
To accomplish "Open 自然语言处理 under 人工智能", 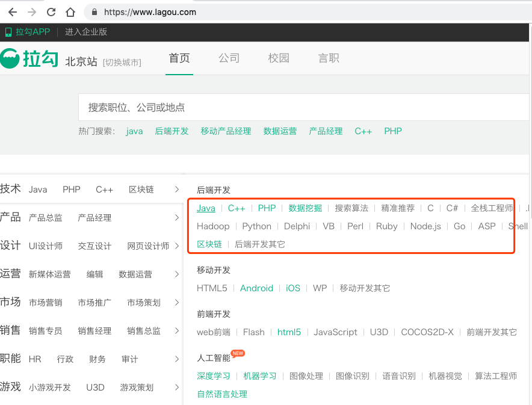I will pyautogui.click(x=222, y=394).
